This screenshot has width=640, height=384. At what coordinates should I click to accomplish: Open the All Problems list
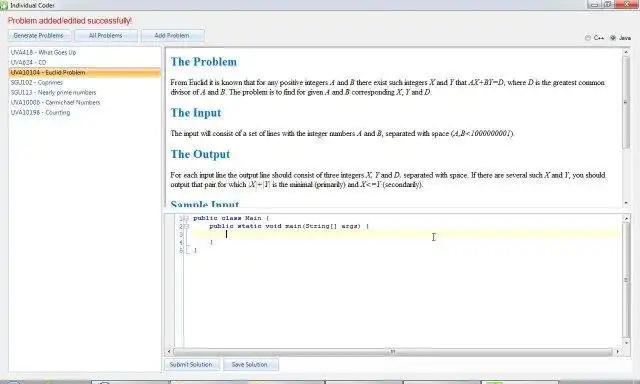point(106,36)
